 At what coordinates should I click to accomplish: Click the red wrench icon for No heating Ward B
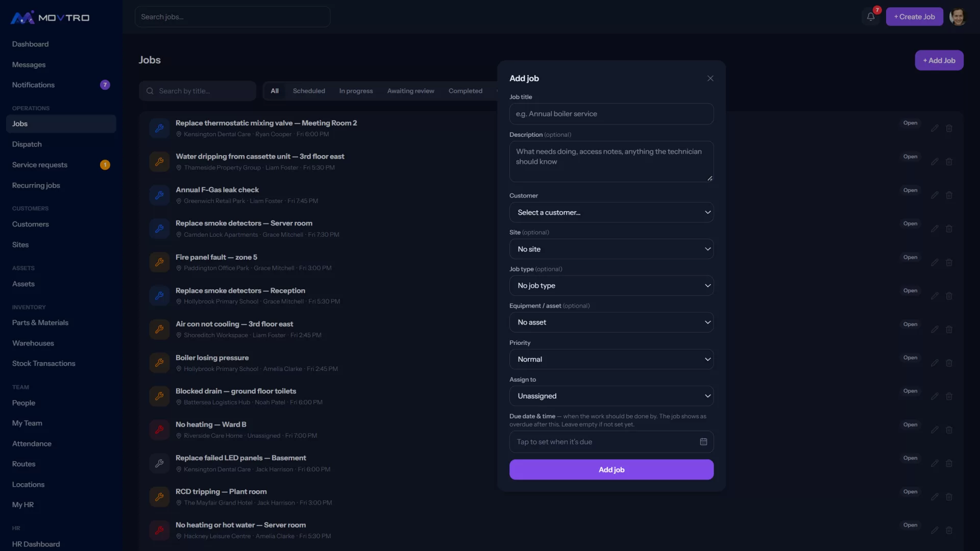point(159,430)
